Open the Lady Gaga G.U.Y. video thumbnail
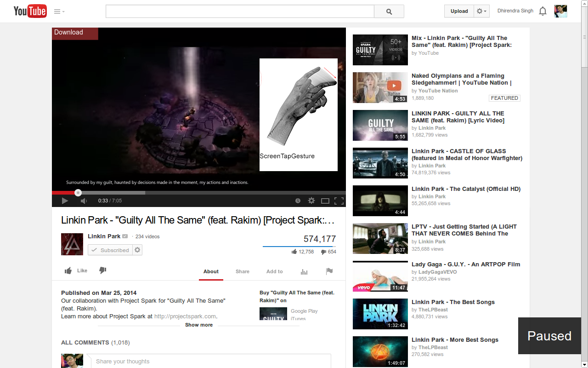588x368 pixels. [380, 276]
